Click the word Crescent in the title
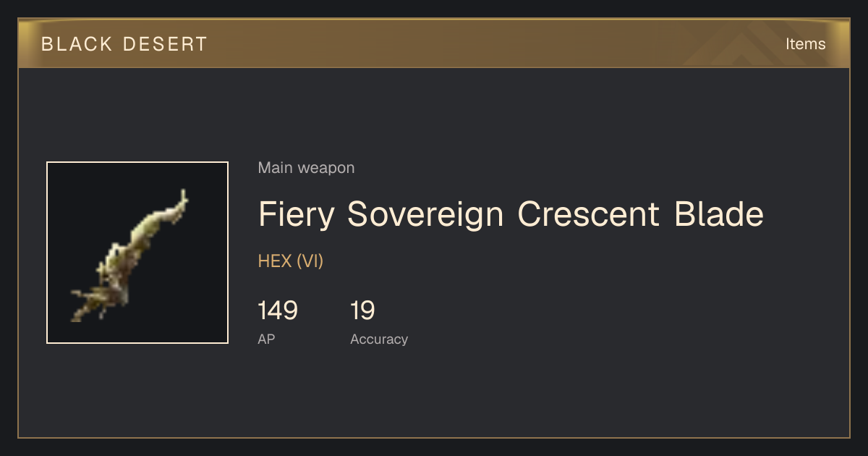868x456 pixels. [x=589, y=214]
